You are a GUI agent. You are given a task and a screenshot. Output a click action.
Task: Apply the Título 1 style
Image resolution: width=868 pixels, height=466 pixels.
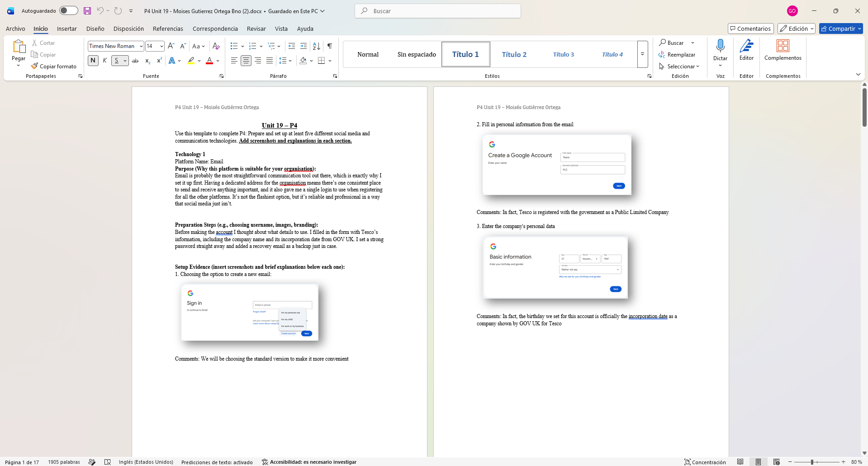pyautogui.click(x=465, y=54)
